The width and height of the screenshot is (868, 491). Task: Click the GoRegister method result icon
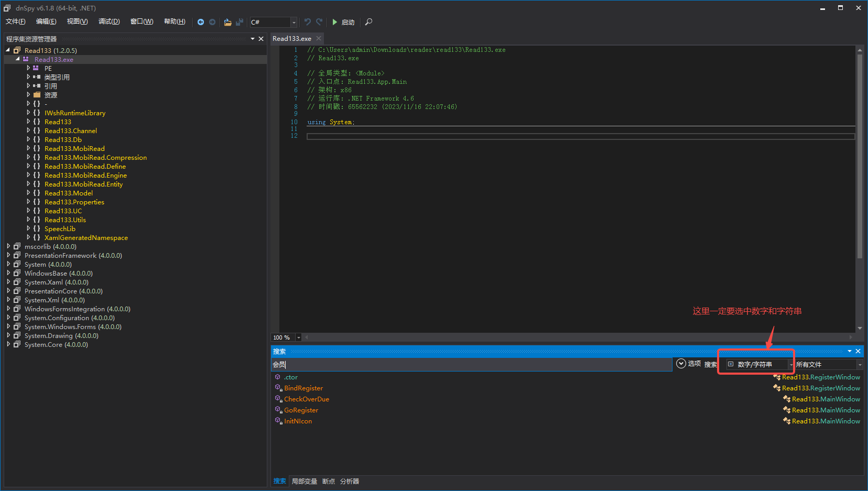pos(278,410)
